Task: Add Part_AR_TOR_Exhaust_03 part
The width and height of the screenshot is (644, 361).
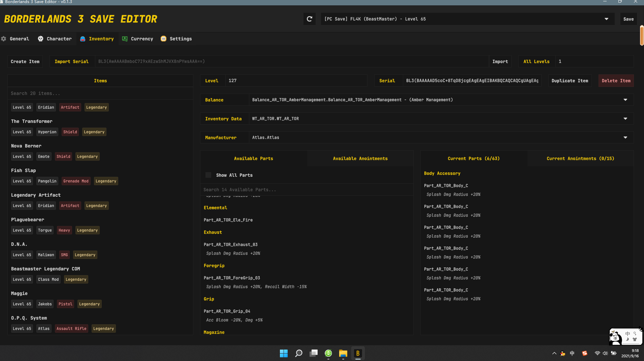Action: 231,244
